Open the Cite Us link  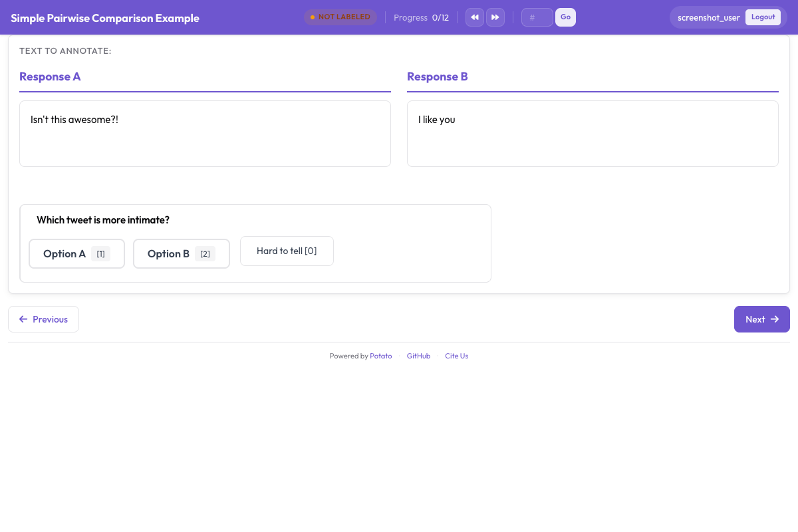pos(456,356)
